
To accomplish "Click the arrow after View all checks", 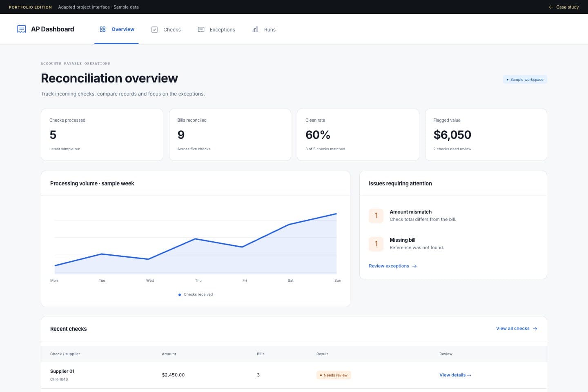I will tap(535, 329).
